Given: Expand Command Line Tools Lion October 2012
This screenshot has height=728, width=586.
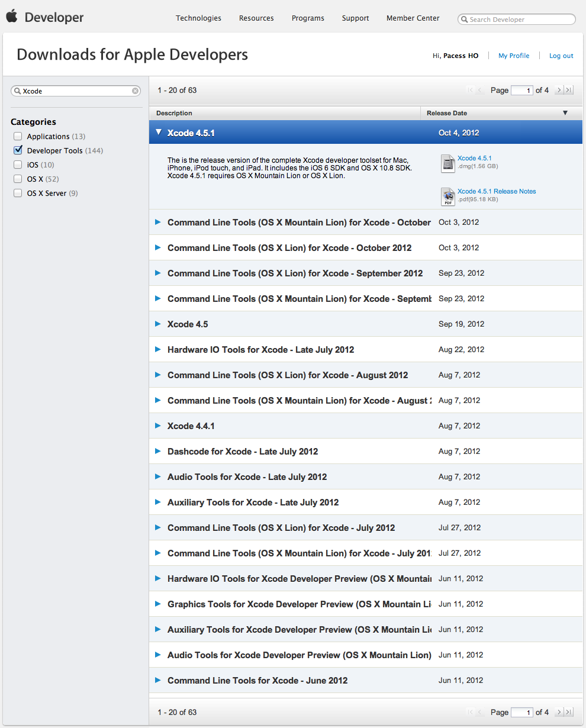Looking at the screenshot, I should (x=158, y=247).
